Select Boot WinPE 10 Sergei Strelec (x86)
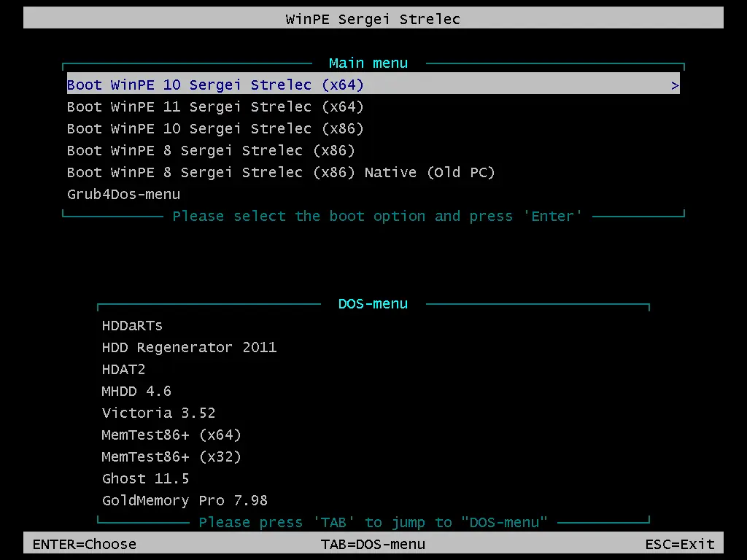Viewport: 747px width, 560px height. click(215, 128)
